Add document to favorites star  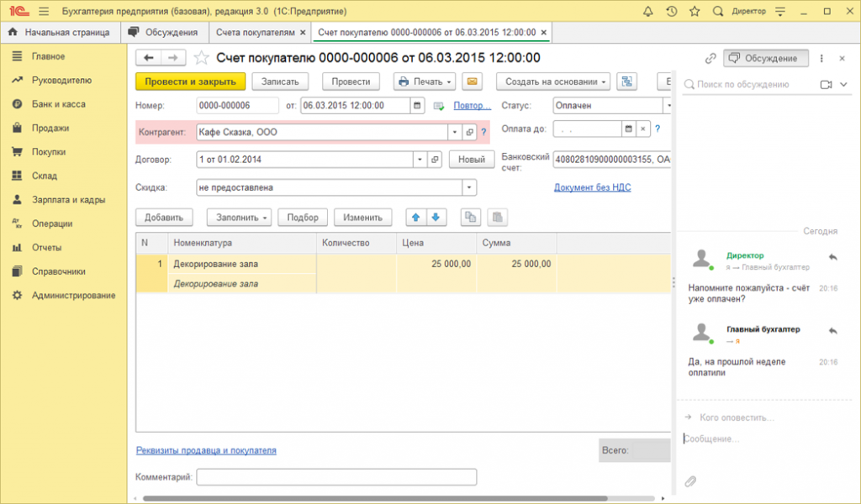201,58
